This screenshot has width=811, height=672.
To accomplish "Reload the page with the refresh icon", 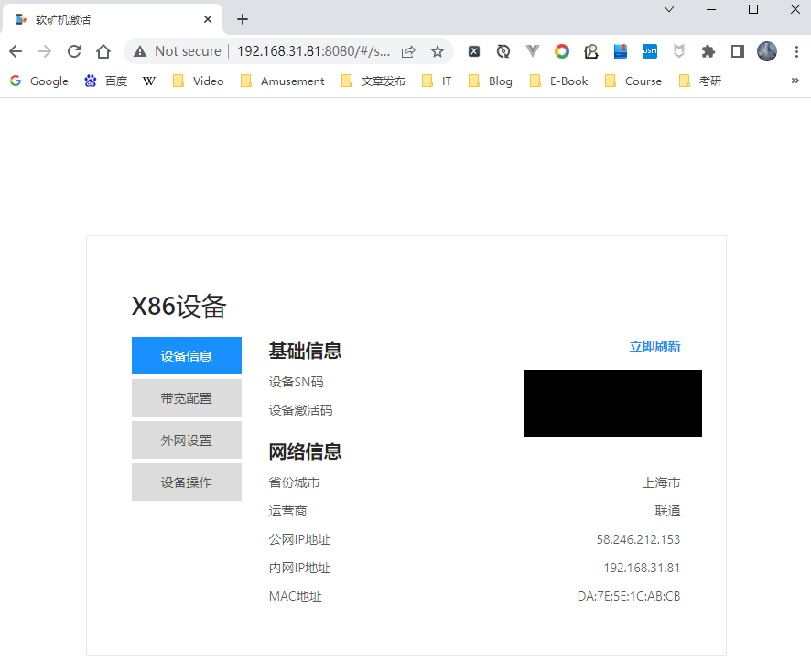I will point(74,51).
